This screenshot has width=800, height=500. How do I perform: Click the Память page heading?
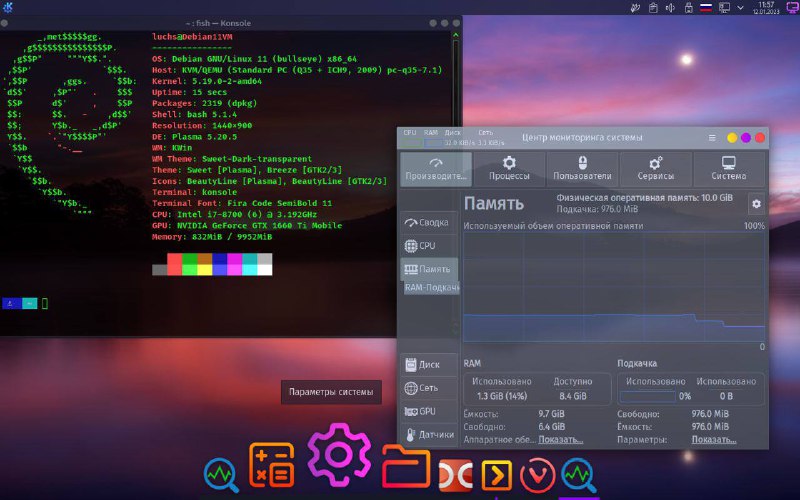(x=493, y=203)
